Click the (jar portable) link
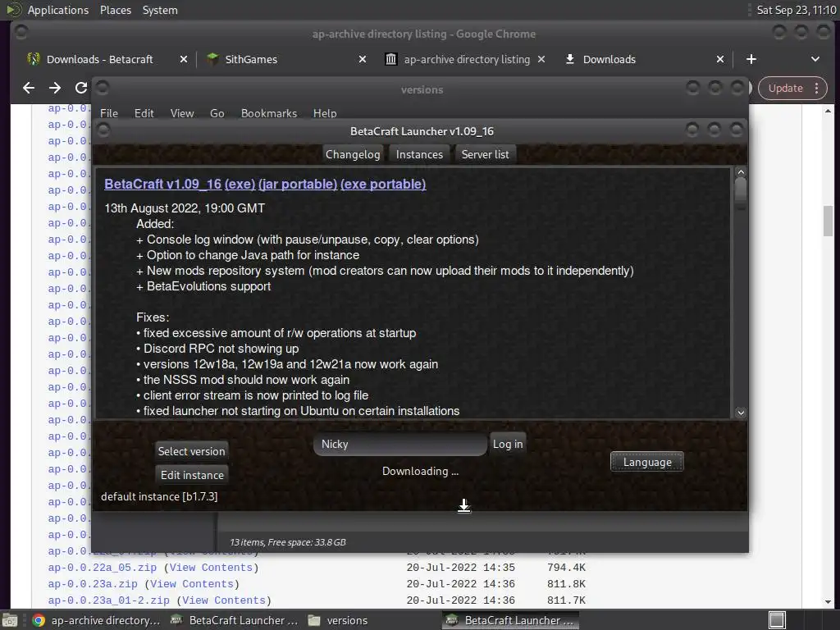Image resolution: width=840 pixels, height=630 pixels. [298, 185]
